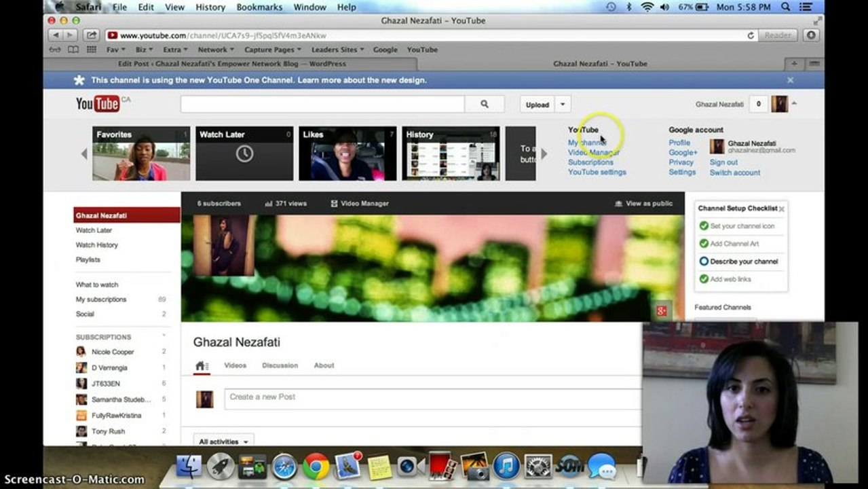The image size is (868, 489).
Task: Click the Switch account link
Action: [x=735, y=173]
